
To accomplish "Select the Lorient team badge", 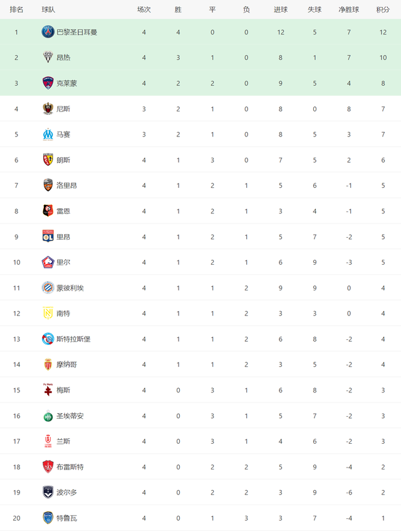I will point(48,185).
